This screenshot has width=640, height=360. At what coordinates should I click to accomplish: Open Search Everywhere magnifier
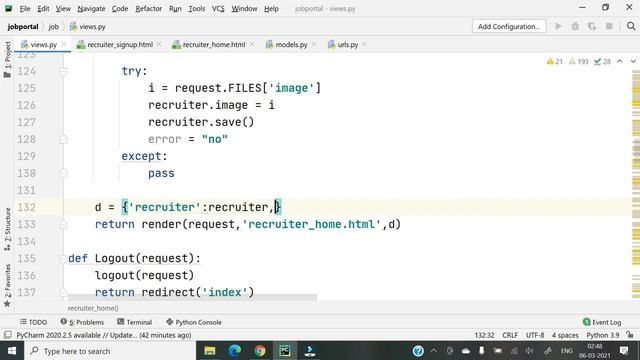click(x=631, y=26)
